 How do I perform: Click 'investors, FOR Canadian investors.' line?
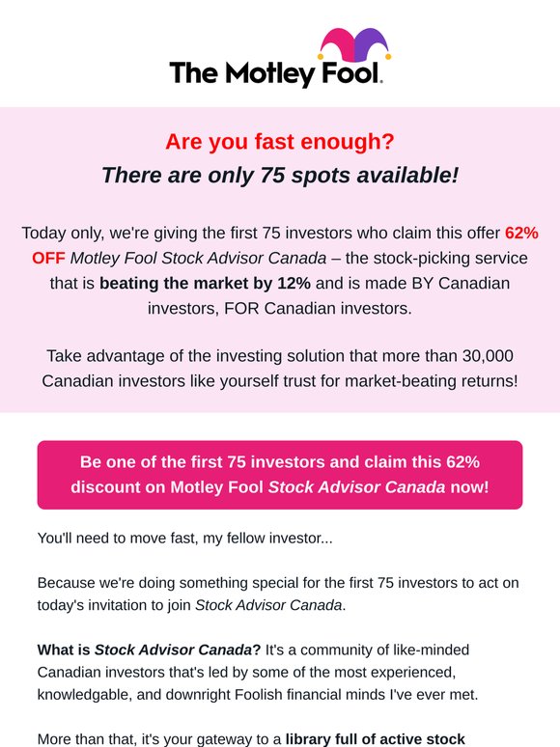pyautogui.click(x=280, y=308)
